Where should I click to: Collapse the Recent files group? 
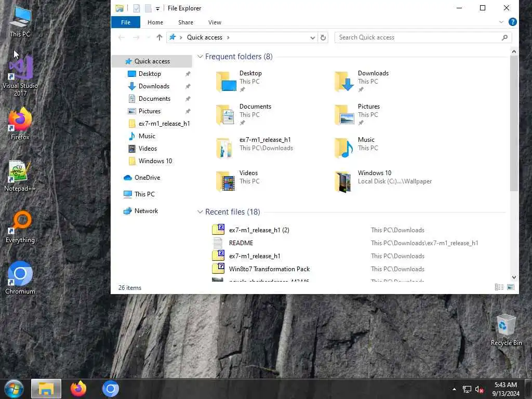click(x=200, y=212)
